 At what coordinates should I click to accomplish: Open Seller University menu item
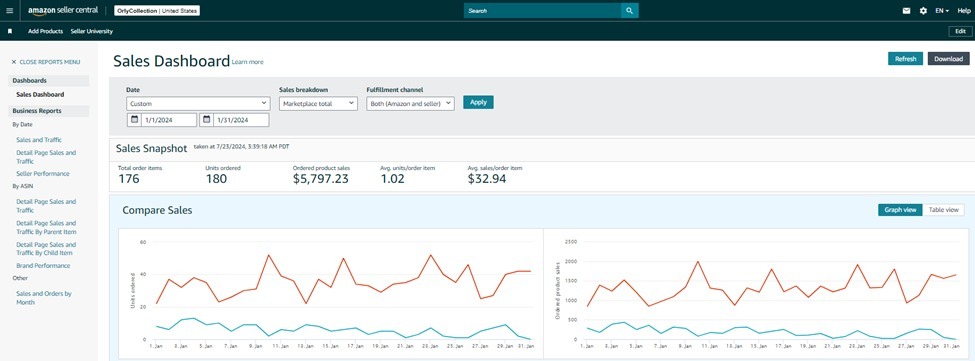pyautogui.click(x=91, y=30)
